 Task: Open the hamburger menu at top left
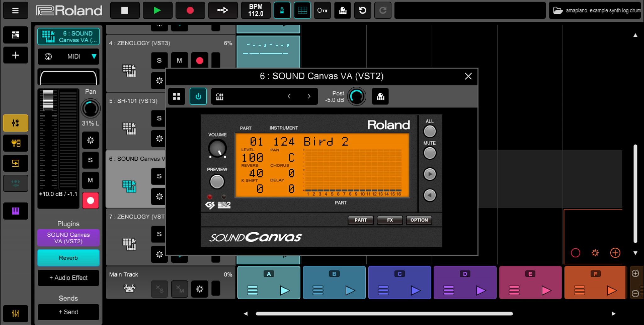click(15, 10)
